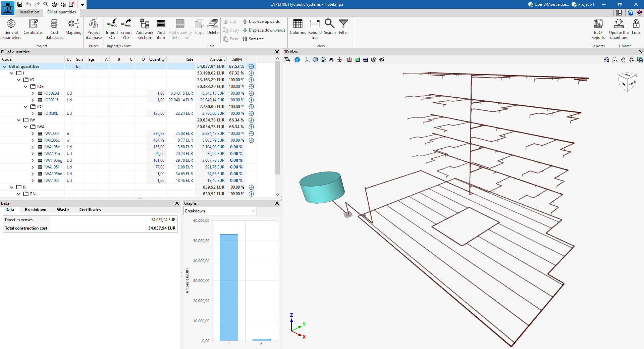The height and width of the screenshot is (349, 644).
Task: Open quick access toolbar dropdown arrow
Action: 83,4
